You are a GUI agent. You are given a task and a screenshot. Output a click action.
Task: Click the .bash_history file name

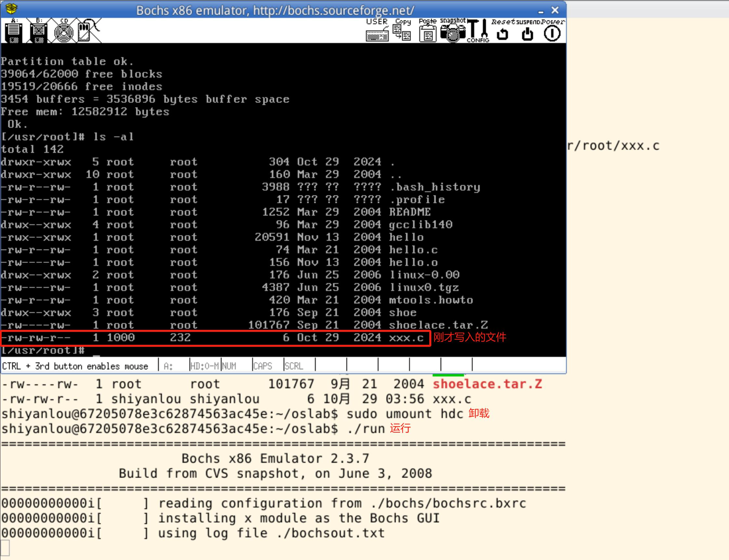coord(435,187)
